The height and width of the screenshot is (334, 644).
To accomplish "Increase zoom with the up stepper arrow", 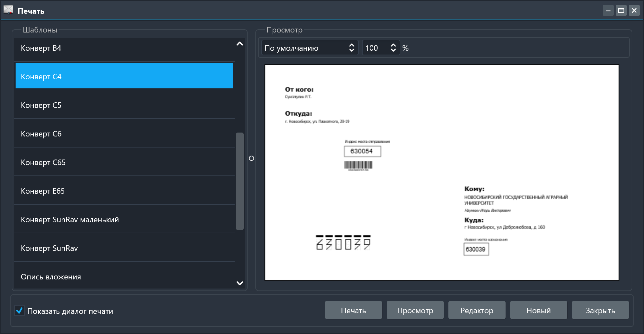I will click(393, 45).
